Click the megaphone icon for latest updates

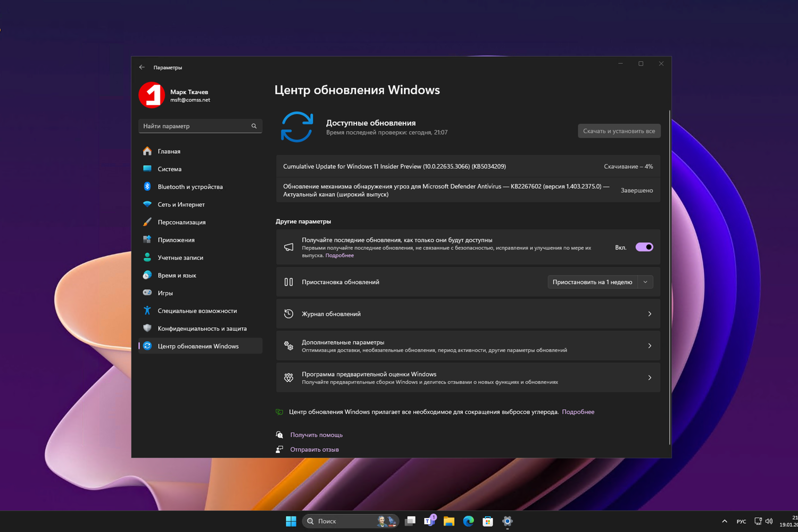click(288, 247)
